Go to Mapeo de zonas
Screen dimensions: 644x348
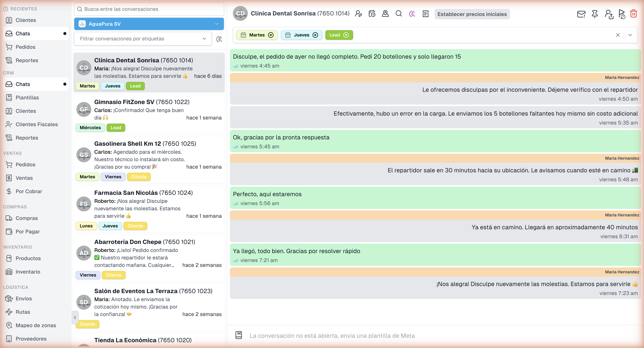[36, 325]
